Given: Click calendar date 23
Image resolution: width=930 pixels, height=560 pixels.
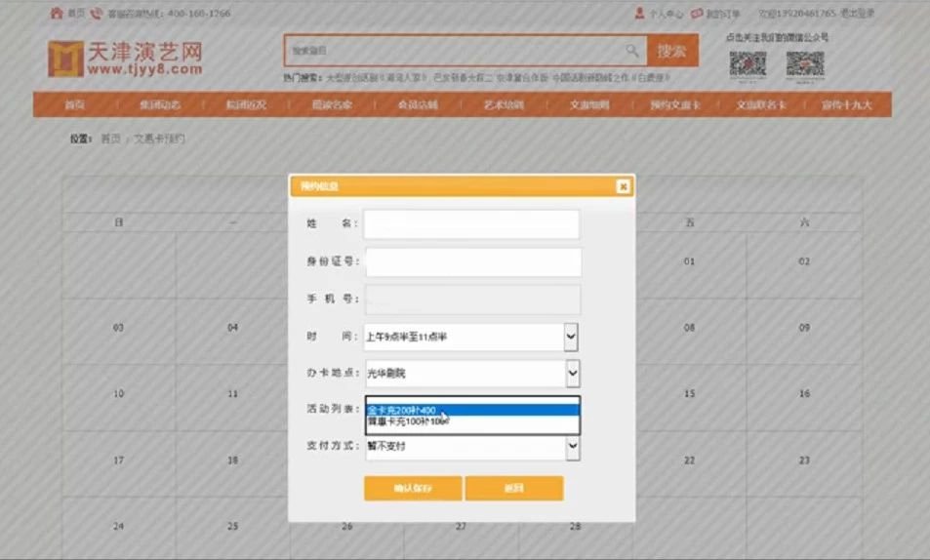Looking at the screenshot, I should 804,460.
